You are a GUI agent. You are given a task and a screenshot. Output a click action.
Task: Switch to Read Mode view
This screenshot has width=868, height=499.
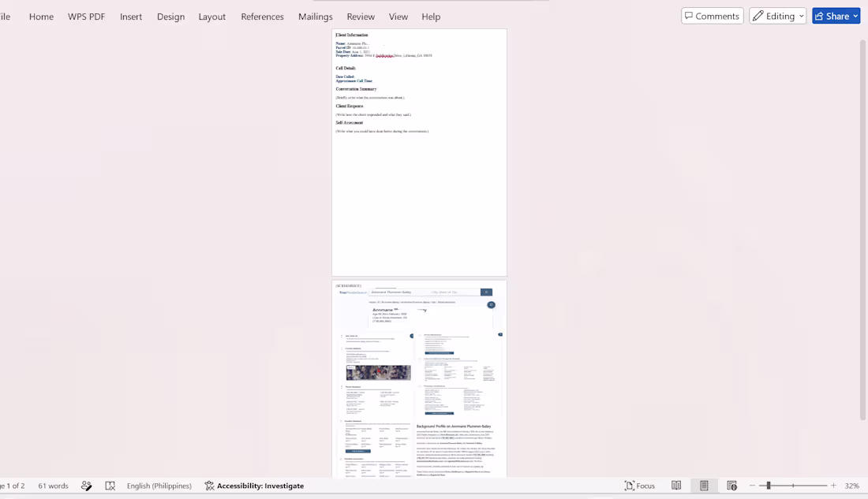[x=676, y=486]
